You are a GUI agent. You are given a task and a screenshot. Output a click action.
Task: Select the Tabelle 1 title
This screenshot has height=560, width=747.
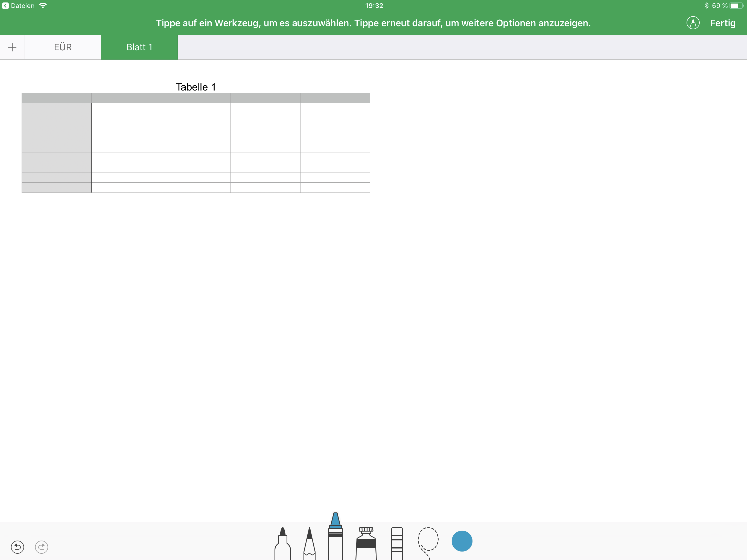195,87
